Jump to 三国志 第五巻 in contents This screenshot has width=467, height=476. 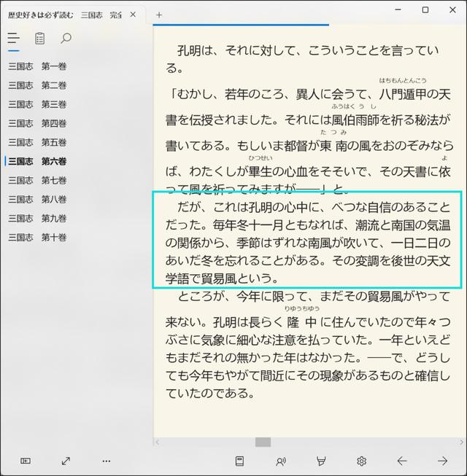point(38,142)
